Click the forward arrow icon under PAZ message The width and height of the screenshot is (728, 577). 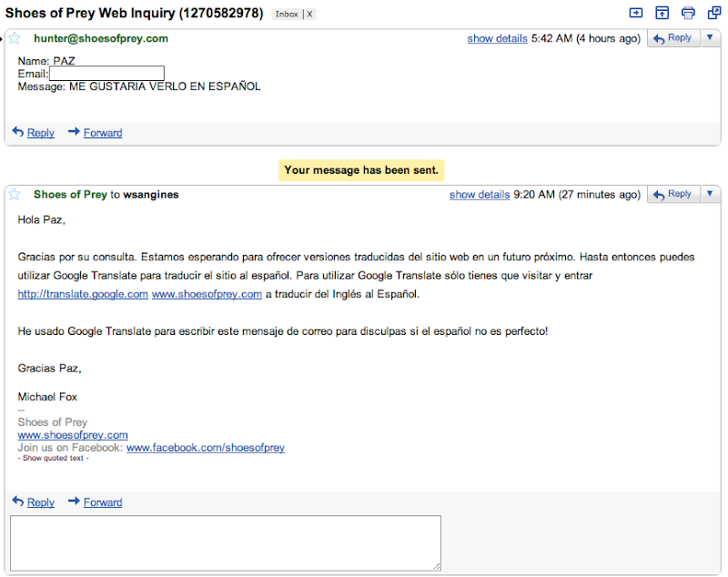click(74, 132)
